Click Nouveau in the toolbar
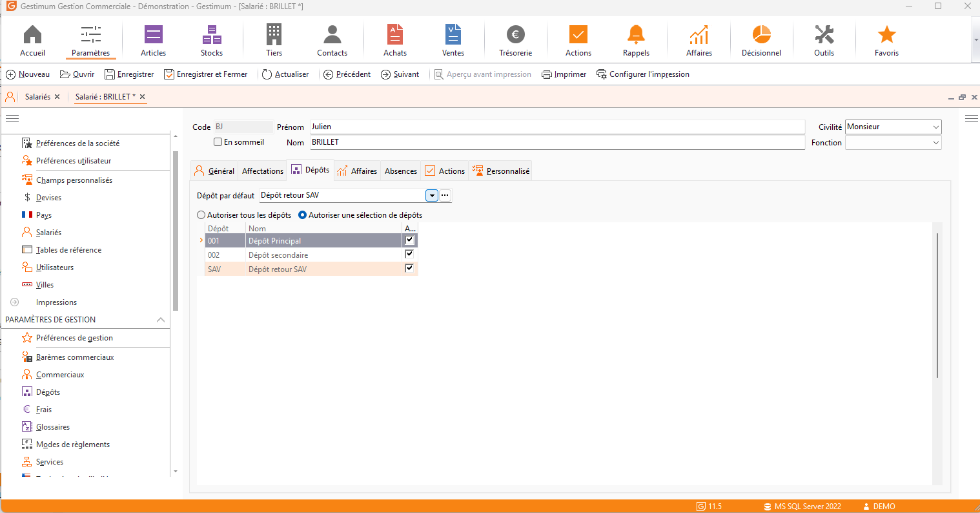Viewport: 980px width, 513px height. (28, 74)
